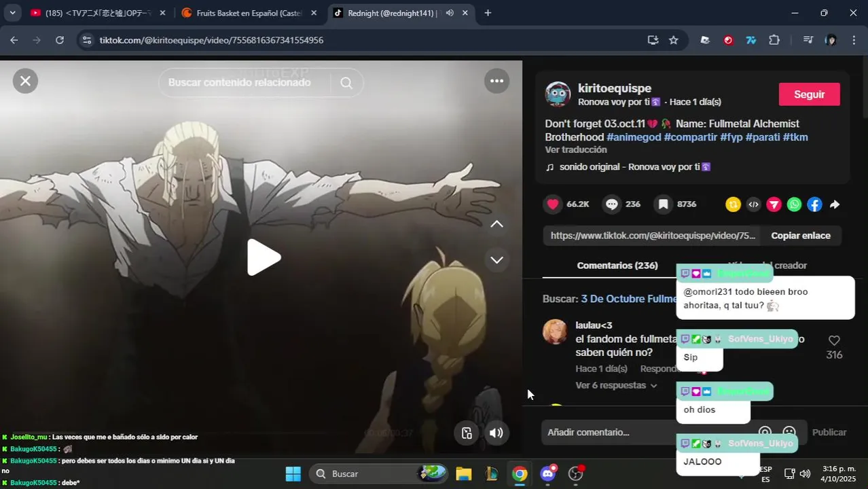
Task: Open more share options arrow
Action: [x=835, y=204]
